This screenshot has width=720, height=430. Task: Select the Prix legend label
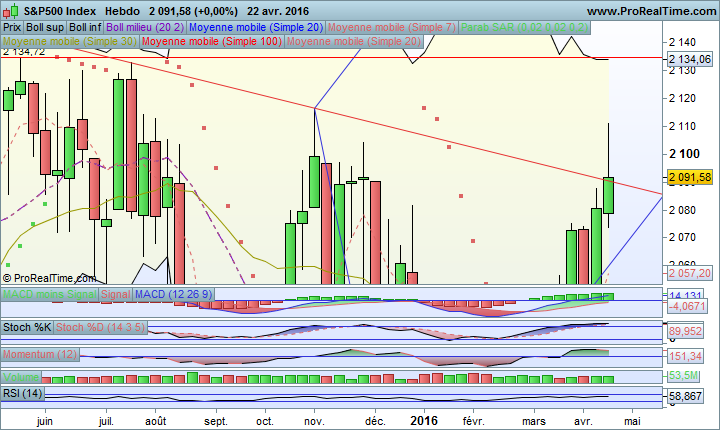pos(12,28)
